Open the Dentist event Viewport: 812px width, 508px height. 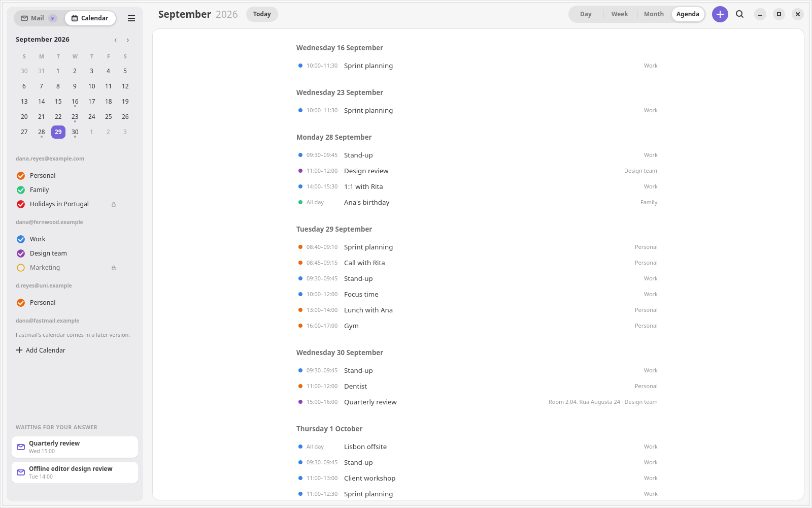(477, 386)
